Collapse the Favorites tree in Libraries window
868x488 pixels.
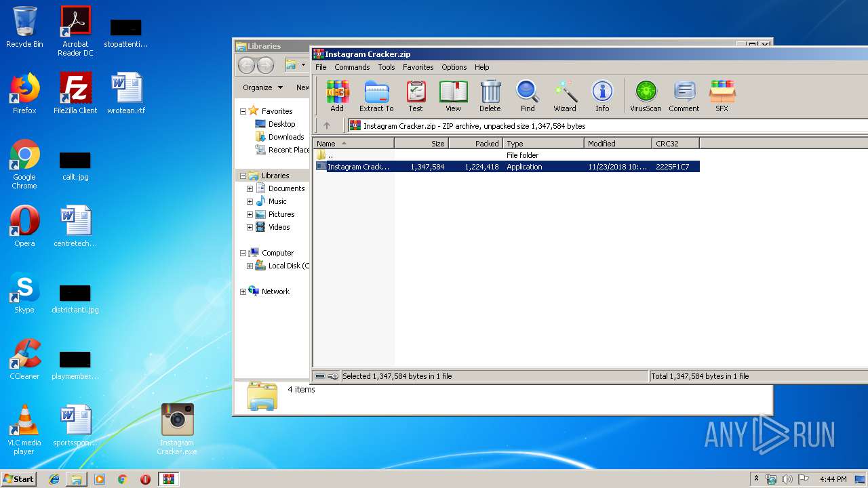(x=243, y=111)
